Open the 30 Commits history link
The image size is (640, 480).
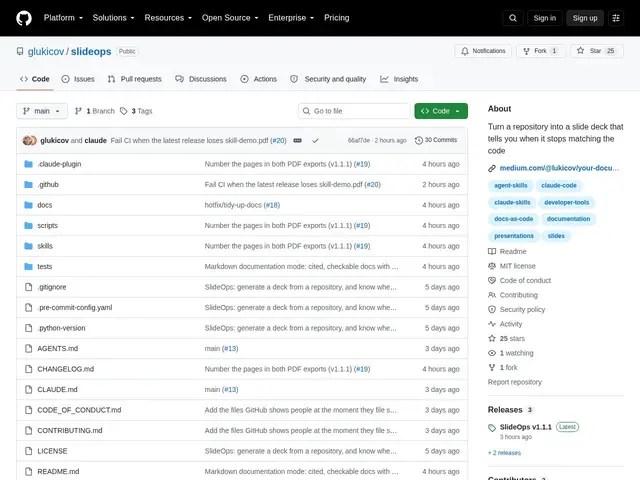pos(436,140)
